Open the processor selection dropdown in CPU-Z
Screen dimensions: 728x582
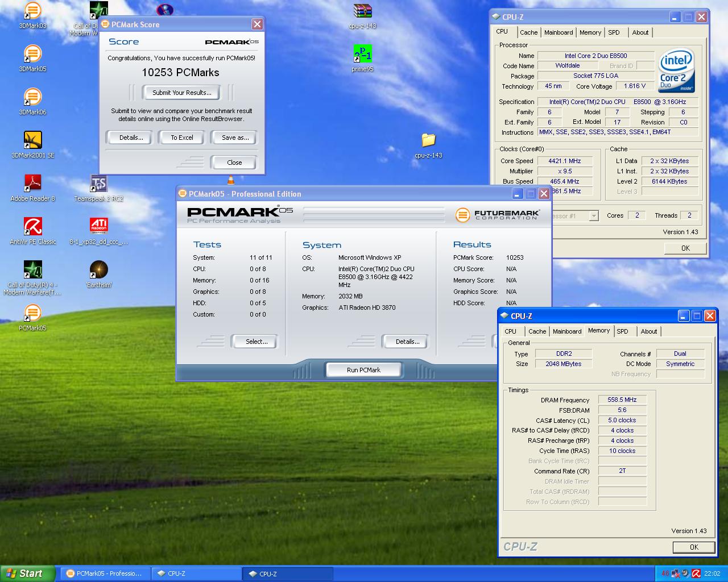click(x=594, y=216)
